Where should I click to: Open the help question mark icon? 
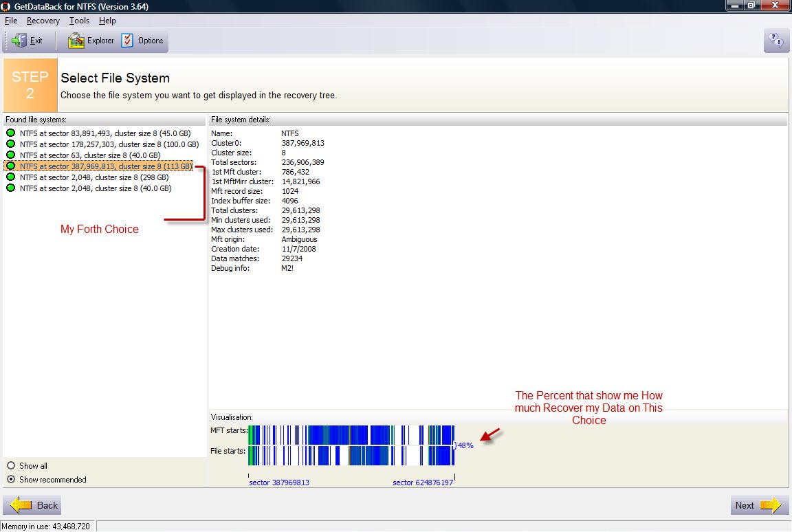click(775, 40)
